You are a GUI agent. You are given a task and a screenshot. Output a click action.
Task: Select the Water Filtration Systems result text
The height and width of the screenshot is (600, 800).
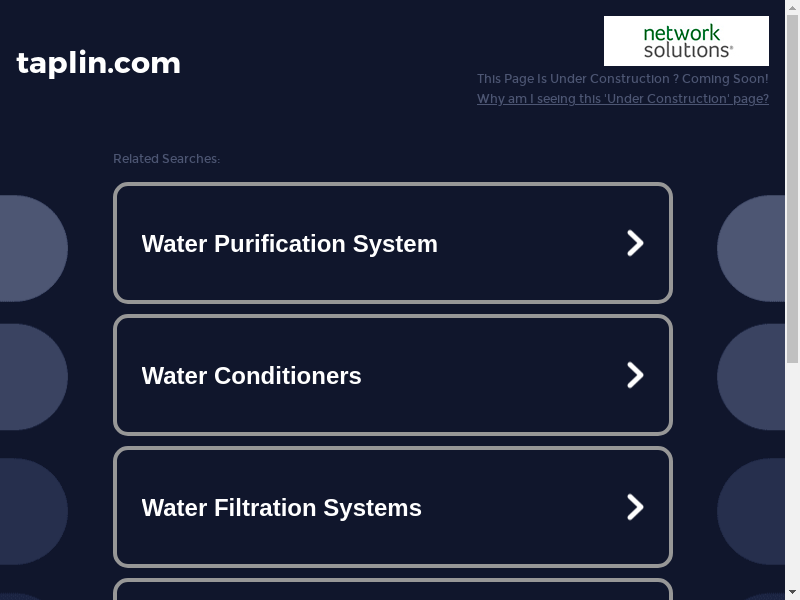282,508
